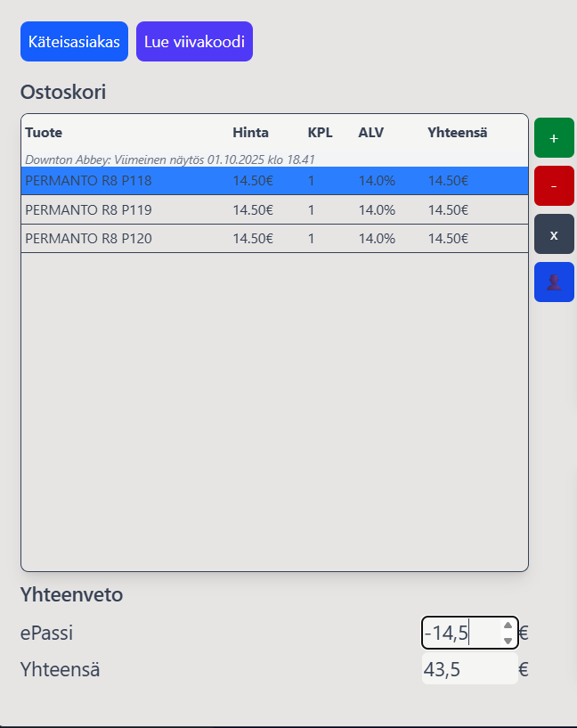Click the green plus quantity button
The image size is (577, 728).
554,138
